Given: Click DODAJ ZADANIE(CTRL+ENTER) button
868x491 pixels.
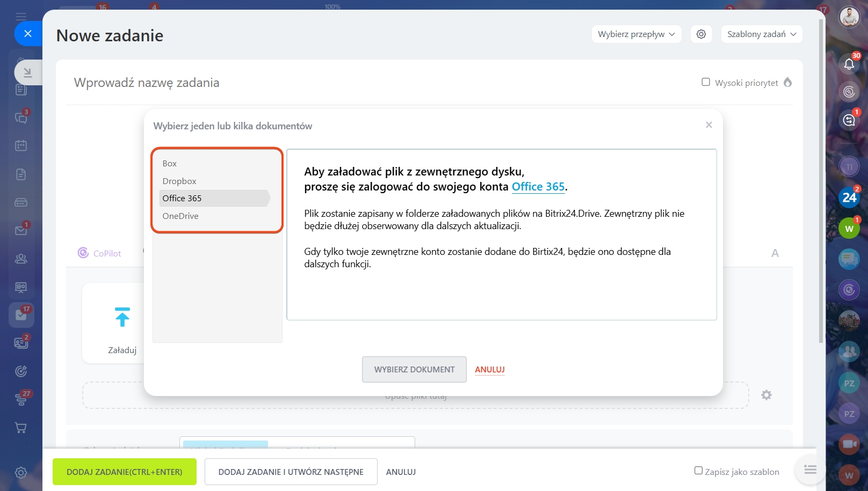Looking at the screenshot, I should point(125,472).
